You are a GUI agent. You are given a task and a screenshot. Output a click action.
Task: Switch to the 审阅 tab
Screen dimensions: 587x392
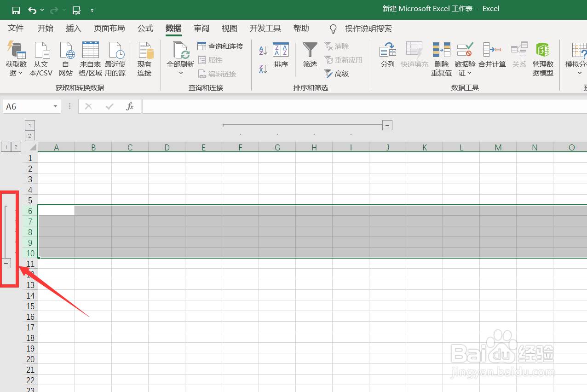tap(201, 29)
